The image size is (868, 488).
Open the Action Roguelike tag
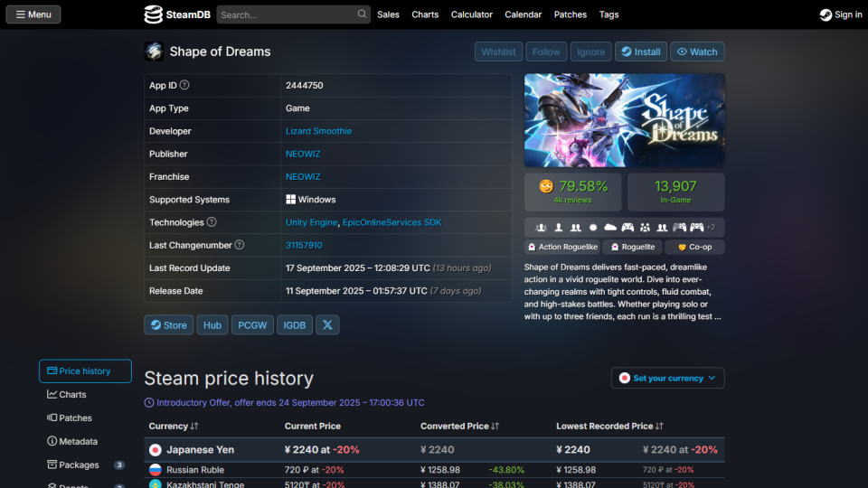click(562, 247)
